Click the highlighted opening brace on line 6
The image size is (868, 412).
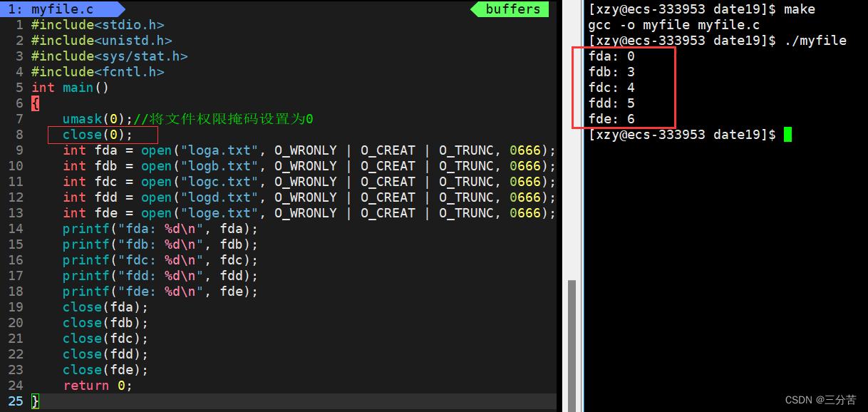click(x=35, y=103)
